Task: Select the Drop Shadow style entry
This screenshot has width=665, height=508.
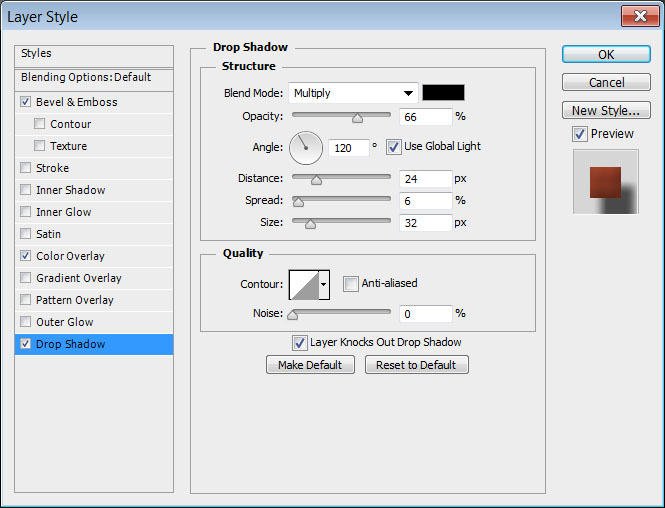Action: [95, 344]
